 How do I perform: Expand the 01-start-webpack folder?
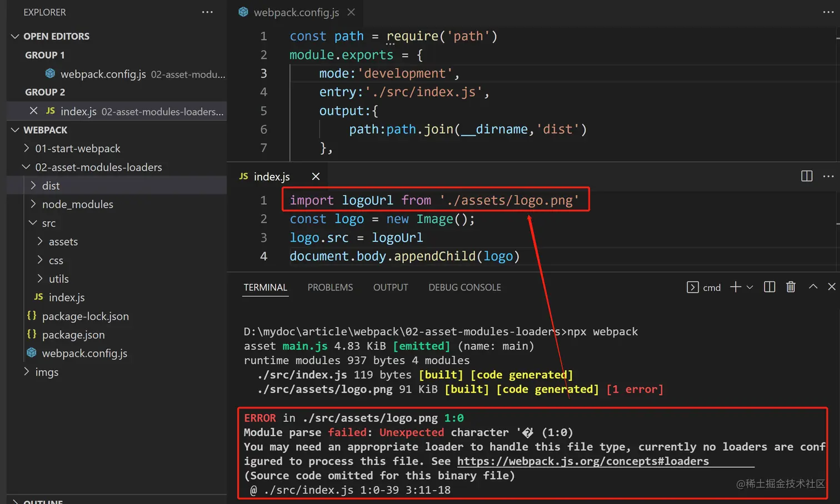[26, 148]
